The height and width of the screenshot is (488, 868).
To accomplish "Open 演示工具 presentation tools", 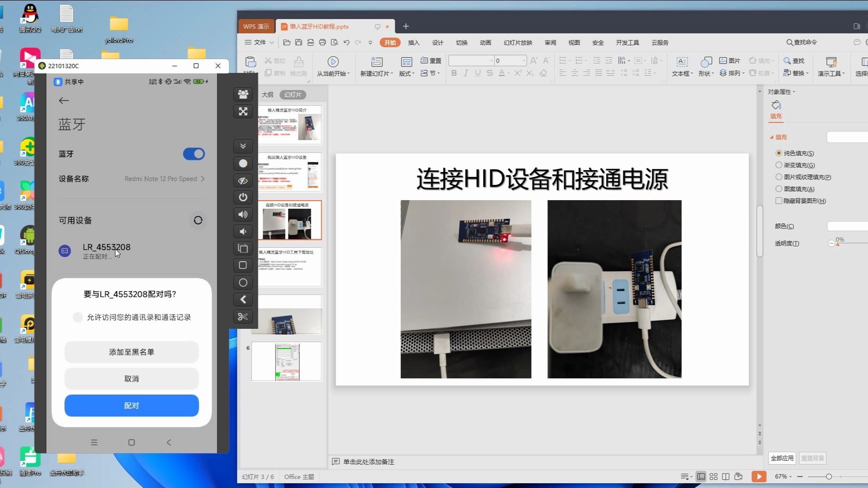I will (831, 66).
